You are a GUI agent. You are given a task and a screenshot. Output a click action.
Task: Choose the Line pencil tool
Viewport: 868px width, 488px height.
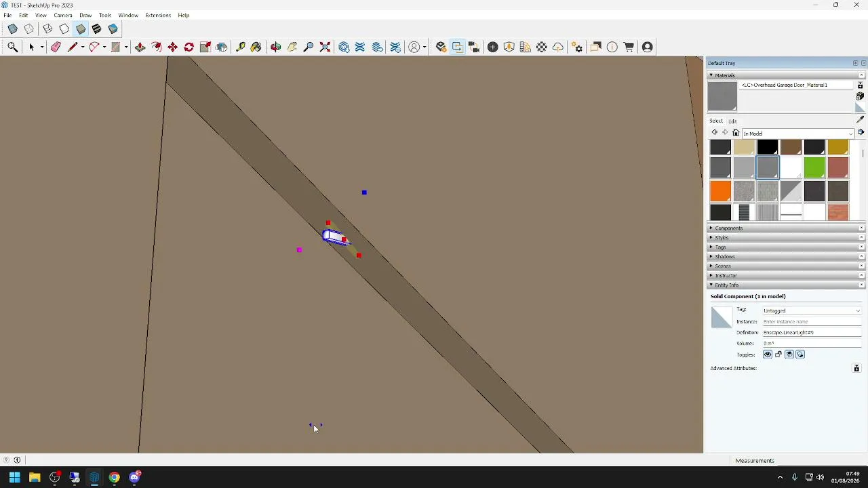72,47
